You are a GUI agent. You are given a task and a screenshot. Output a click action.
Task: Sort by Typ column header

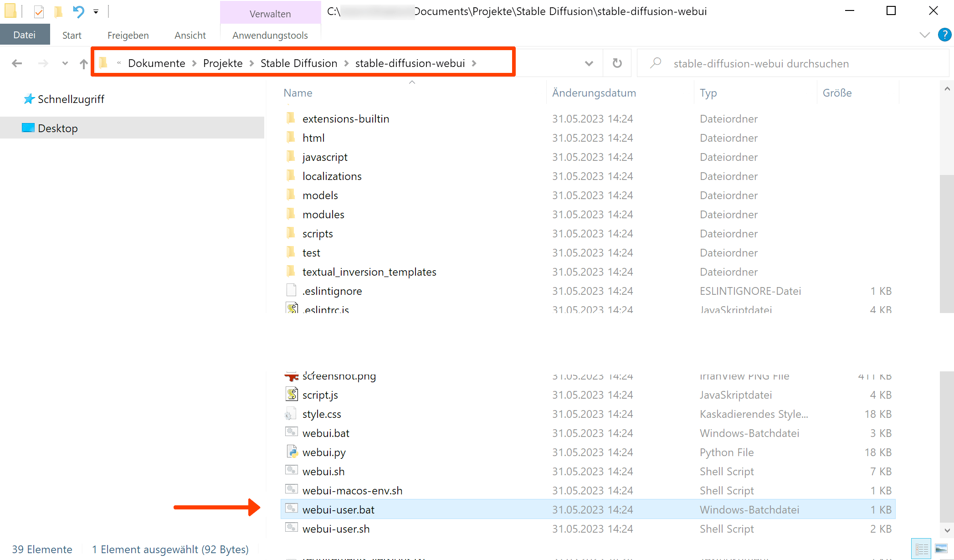(708, 92)
